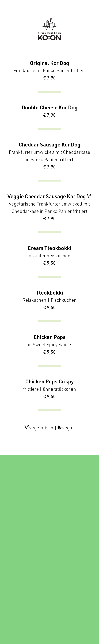Image resolution: width=99 pixels, height=644 pixels.
Task: Click the Tteokbokki heading
Action: 49,293
